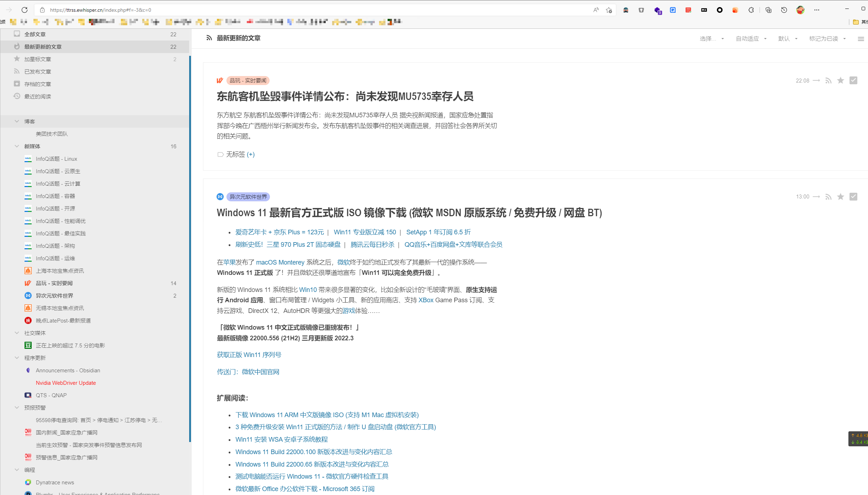Image resolution: width=868 pixels, height=495 pixels.
Task: Expand the 选择 dropdown in the toolbar
Action: point(711,38)
